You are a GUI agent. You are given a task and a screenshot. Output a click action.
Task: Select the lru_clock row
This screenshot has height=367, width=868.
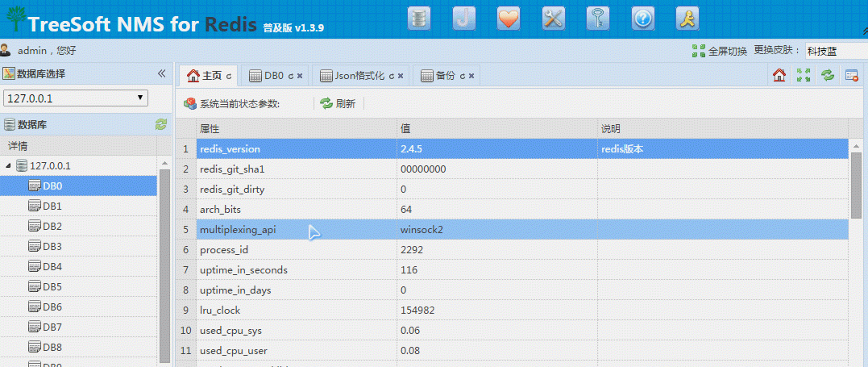tap(512, 311)
